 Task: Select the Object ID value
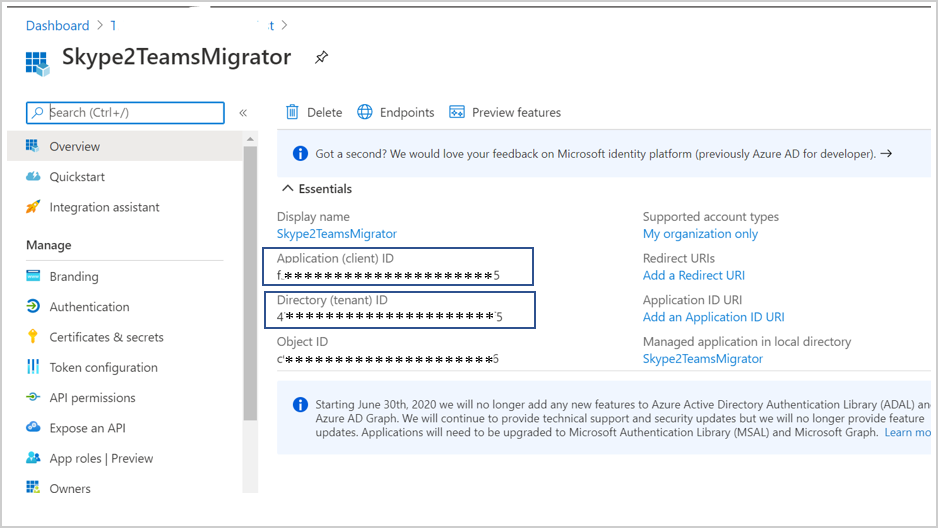(x=388, y=359)
